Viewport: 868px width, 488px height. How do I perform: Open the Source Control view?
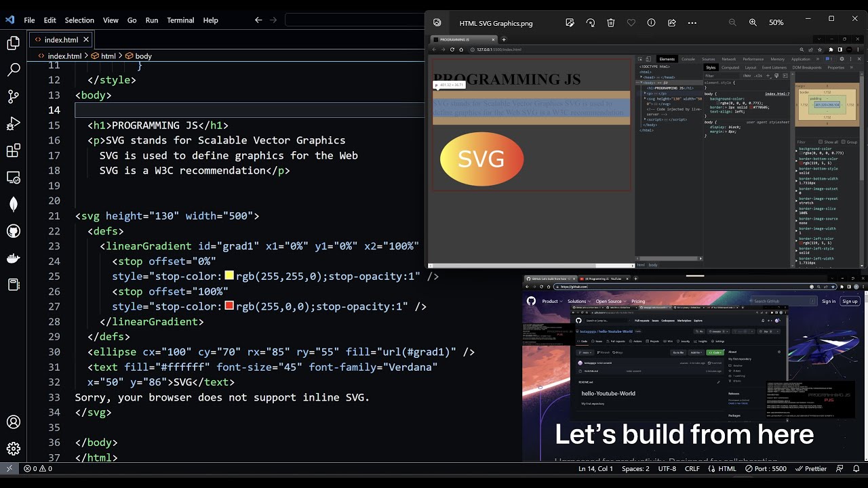pyautogui.click(x=14, y=97)
